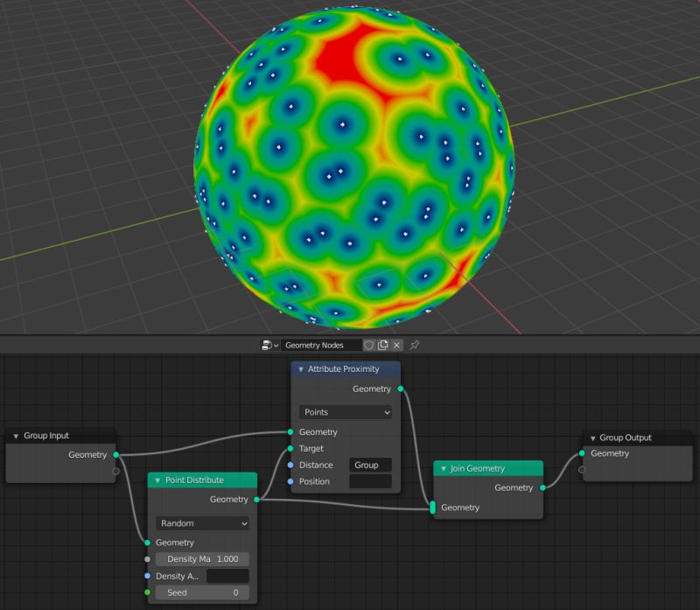Click the Position input socket on Attribute Proximity
The image size is (700, 610).
click(x=289, y=481)
